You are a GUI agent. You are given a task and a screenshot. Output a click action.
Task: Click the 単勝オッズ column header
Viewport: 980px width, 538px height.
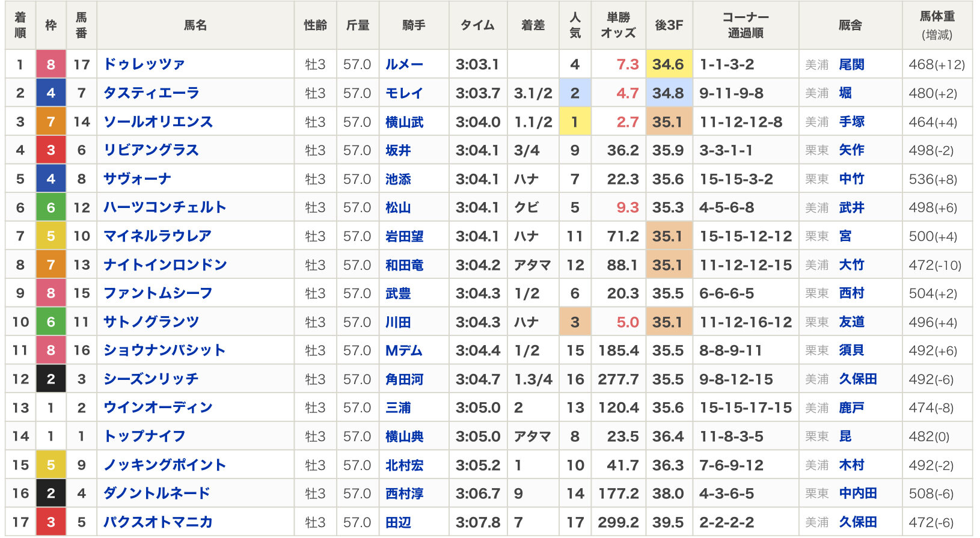coord(618,25)
